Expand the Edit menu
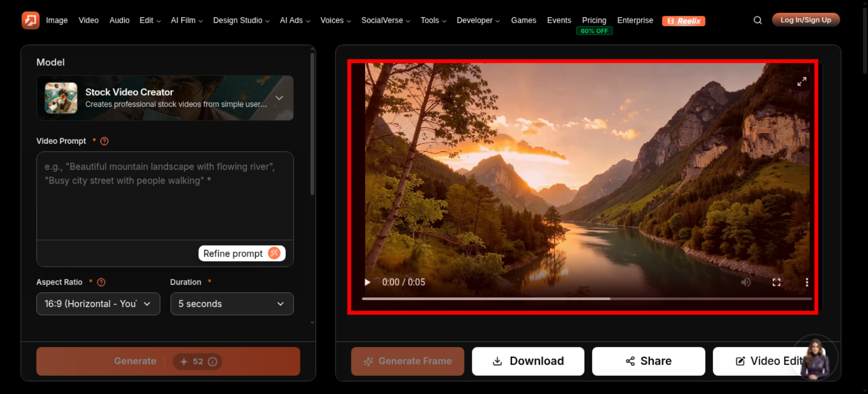Screen dimensions: 868x394 coord(150,20)
